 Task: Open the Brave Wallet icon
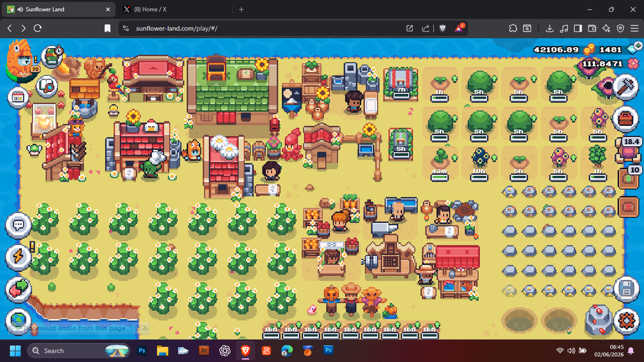pos(592,28)
